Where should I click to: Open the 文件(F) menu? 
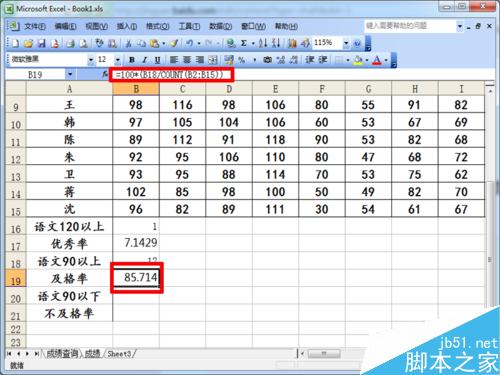point(35,26)
